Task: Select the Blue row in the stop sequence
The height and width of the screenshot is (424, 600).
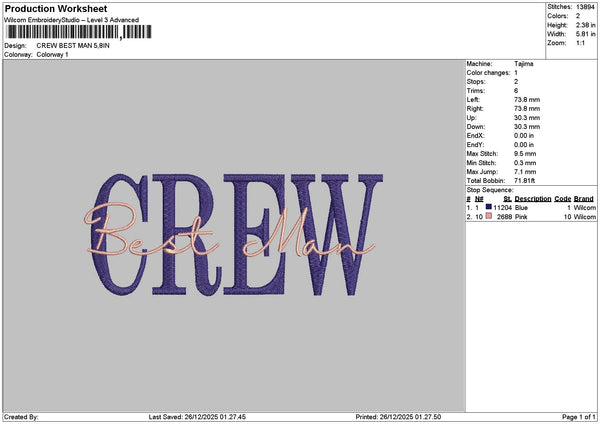Action: pyautogui.click(x=531, y=207)
